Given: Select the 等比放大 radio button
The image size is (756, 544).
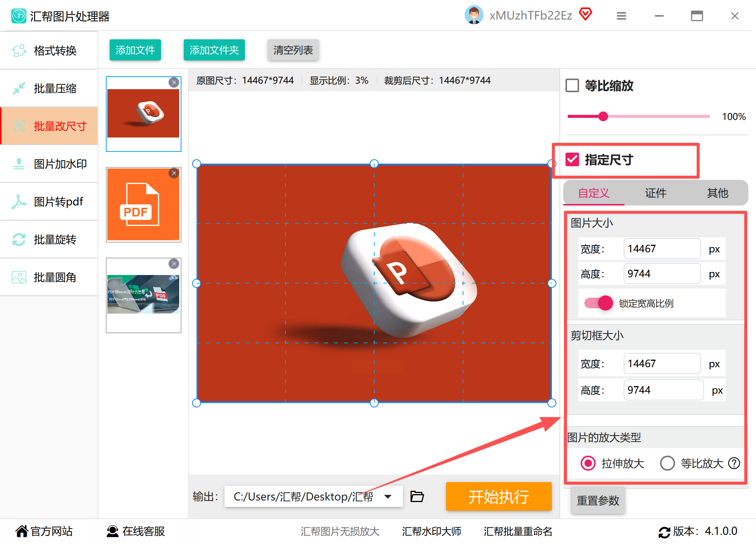Looking at the screenshot, I should (x=667, y=463).
